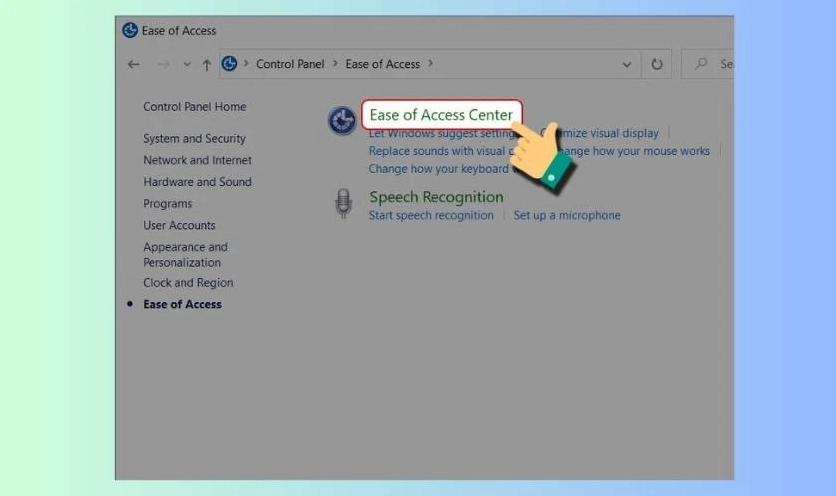Click the Control Panel icon in the address bar
The width and height of the screenshot is (836, 496).
pos(229,63)
